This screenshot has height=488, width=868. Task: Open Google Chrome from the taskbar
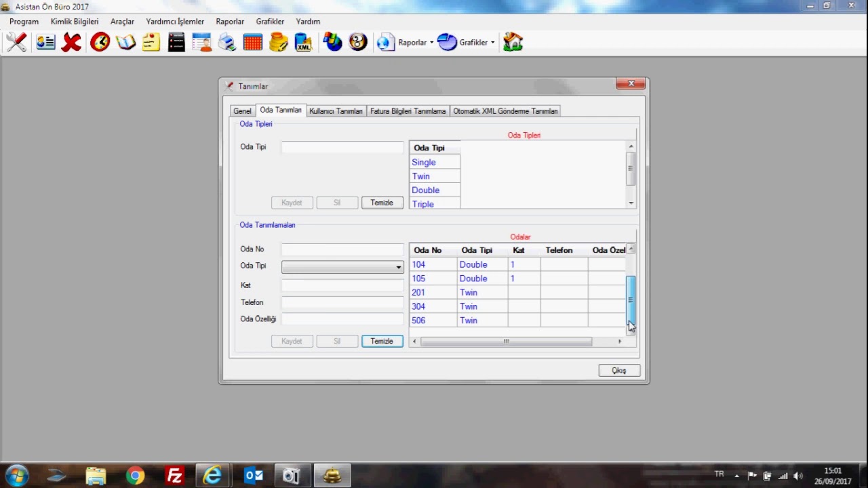135,476
